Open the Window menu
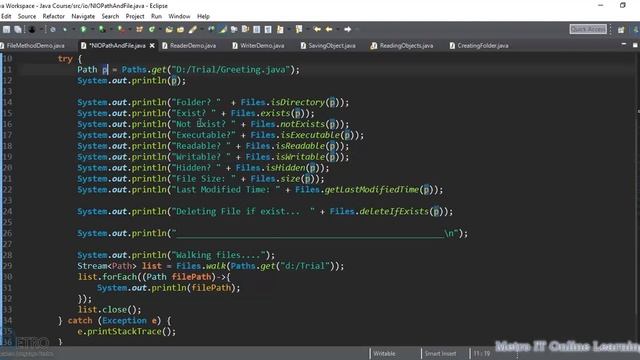This screenshot has height=360, width=640. (179, 16)
